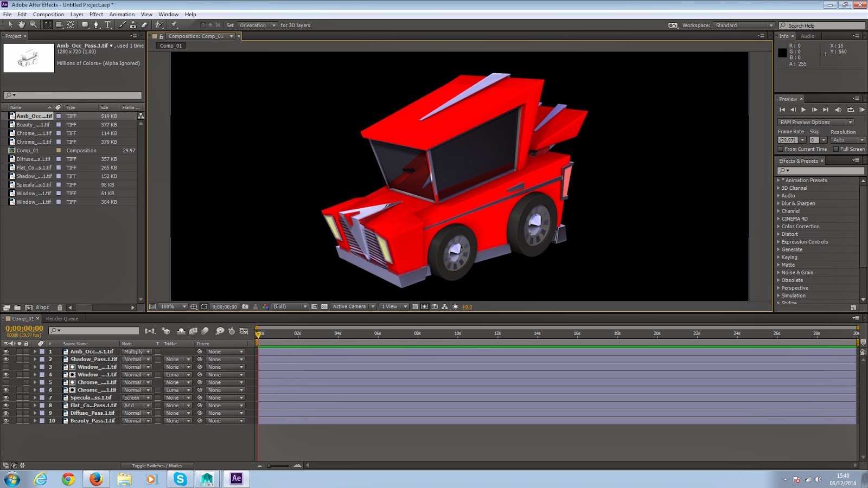Enable Motion Blur for timeline layers

(x=205, y=331)
